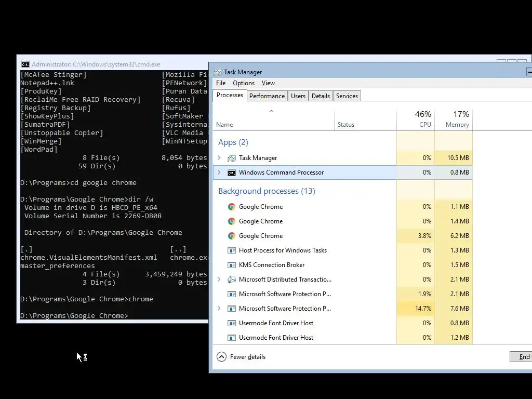532x399 pixels.
Task: Sort by the Status column header
Action: click(x=365, y=119)
